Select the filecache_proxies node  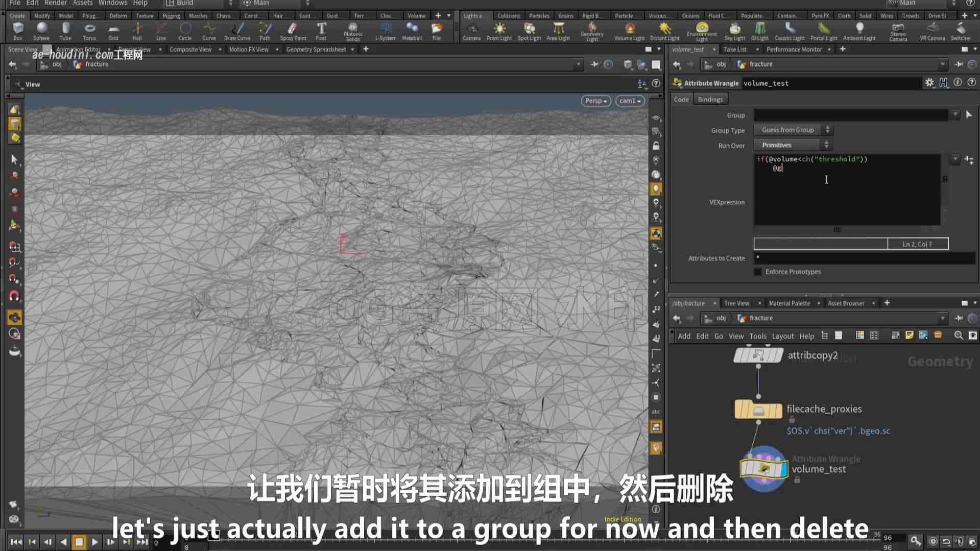[x=758, y=410]
